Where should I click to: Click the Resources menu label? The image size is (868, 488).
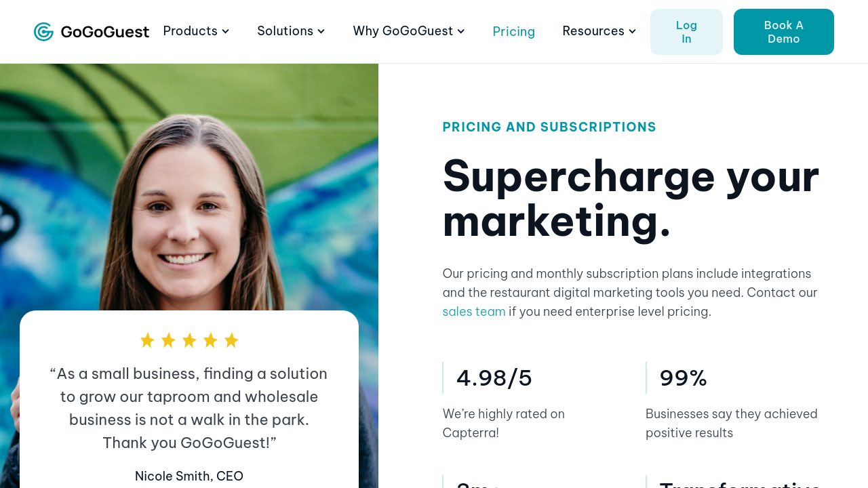593,31
